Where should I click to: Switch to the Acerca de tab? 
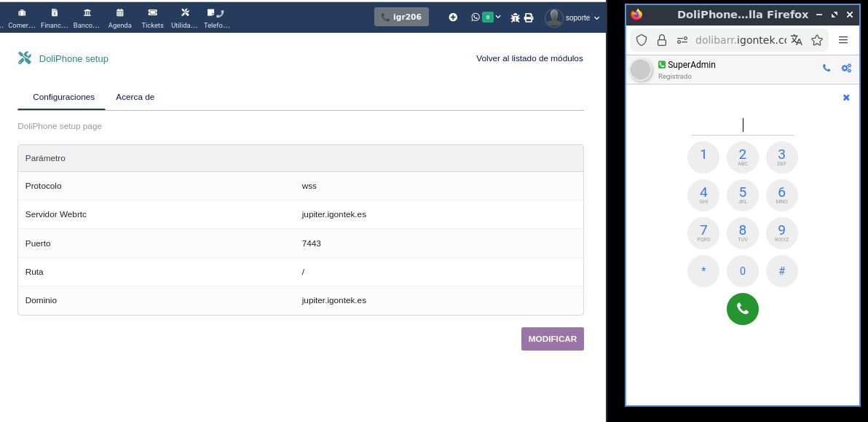click(135, 97)
